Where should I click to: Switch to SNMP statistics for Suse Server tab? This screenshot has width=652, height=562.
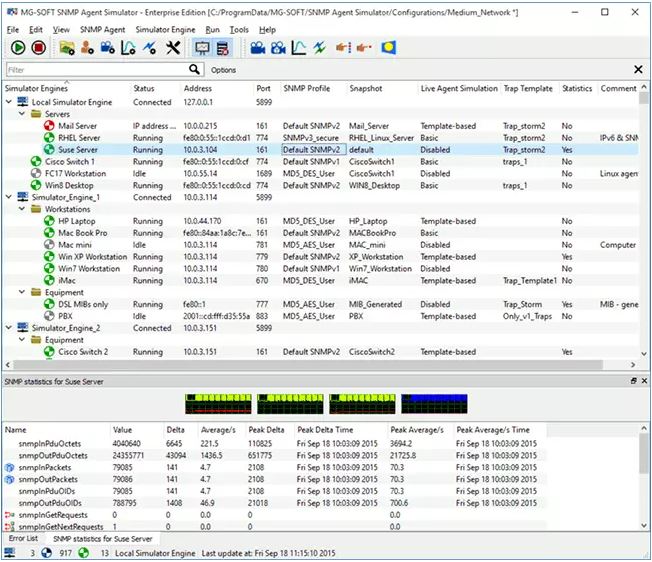click(x=103, y=539)
